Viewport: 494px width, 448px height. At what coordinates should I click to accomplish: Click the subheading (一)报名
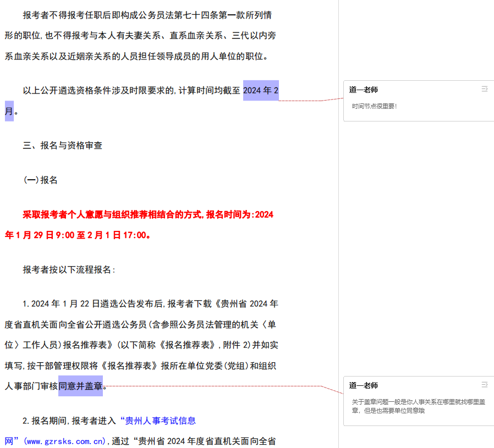tap(40, 180)
